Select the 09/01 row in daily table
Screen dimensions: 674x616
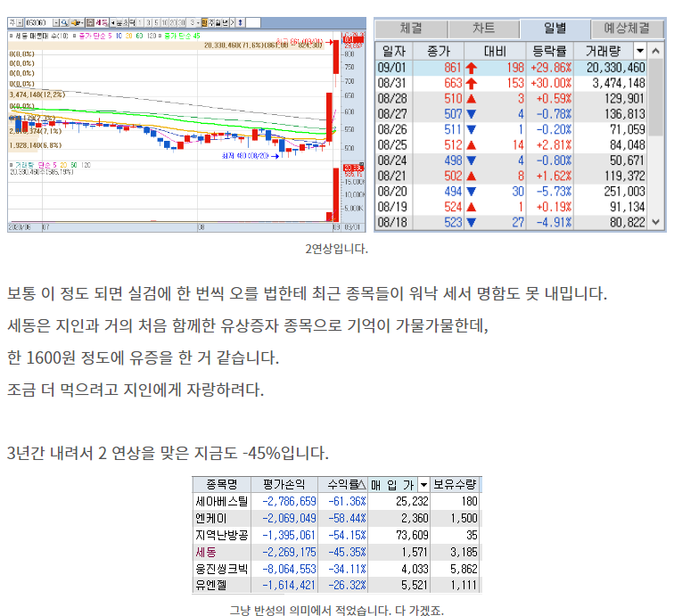click(511, 68)
